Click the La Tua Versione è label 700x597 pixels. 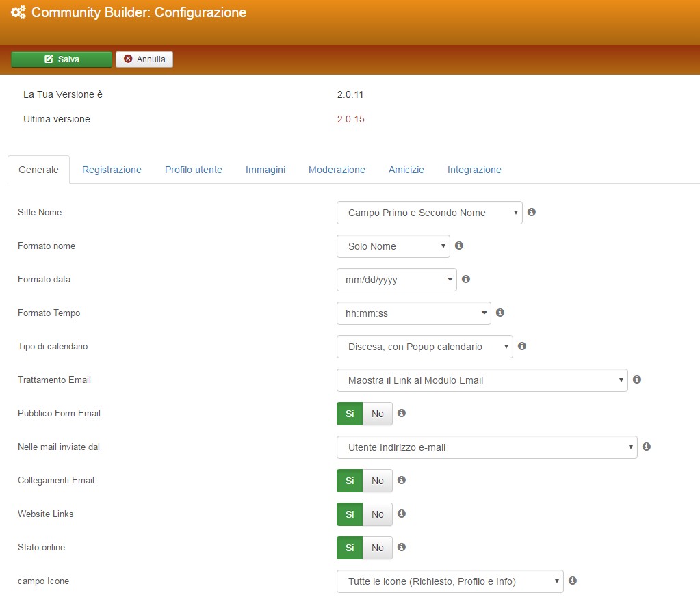click(63, 94)
